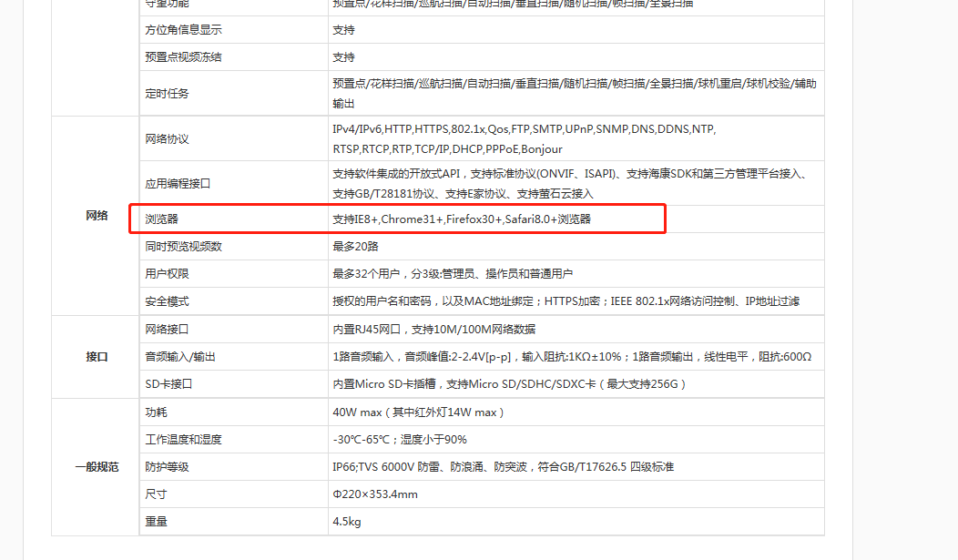958x560 pixels.
Task: Click the 功耗 row label
Action: coord(156,412)
